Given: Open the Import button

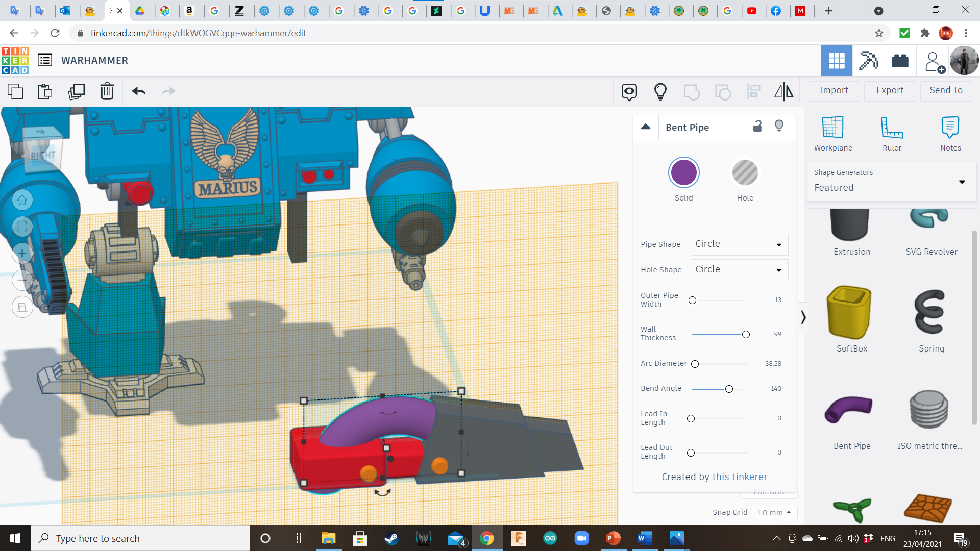Looking at the screenshot, I should [x=834, y=90].
